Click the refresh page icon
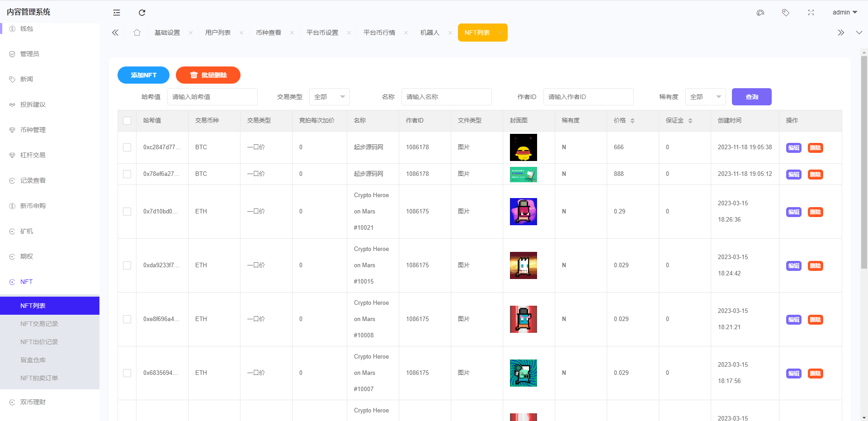868x421 pixels. pos(142,13)
